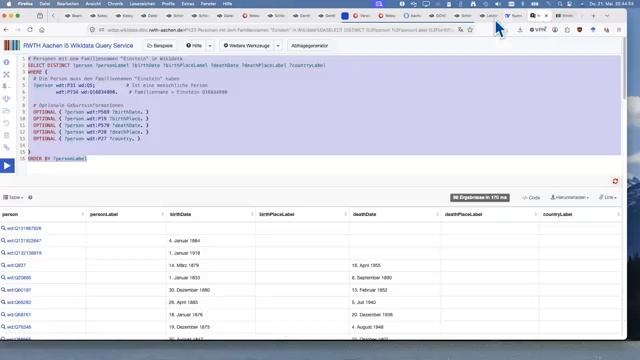This screenshot has height=360, width=640.
Task: Click the site info shield in address bar
Action: point(92,30)
